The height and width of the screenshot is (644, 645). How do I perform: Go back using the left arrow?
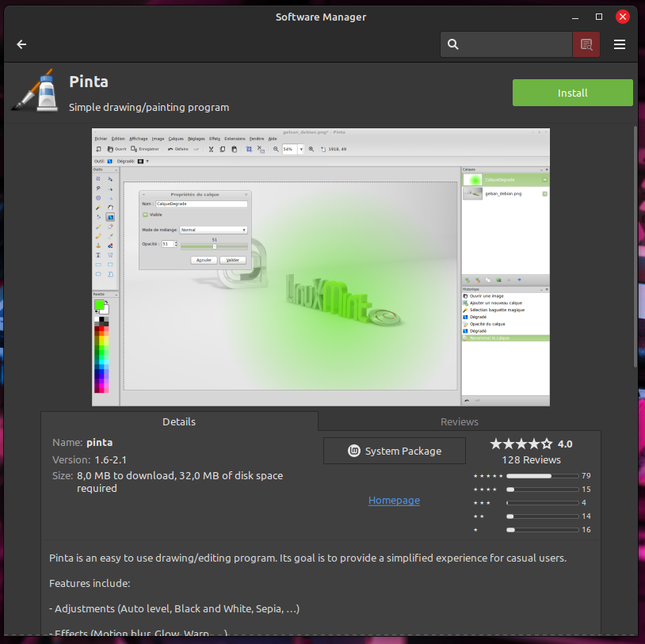[x=21, y=44]
